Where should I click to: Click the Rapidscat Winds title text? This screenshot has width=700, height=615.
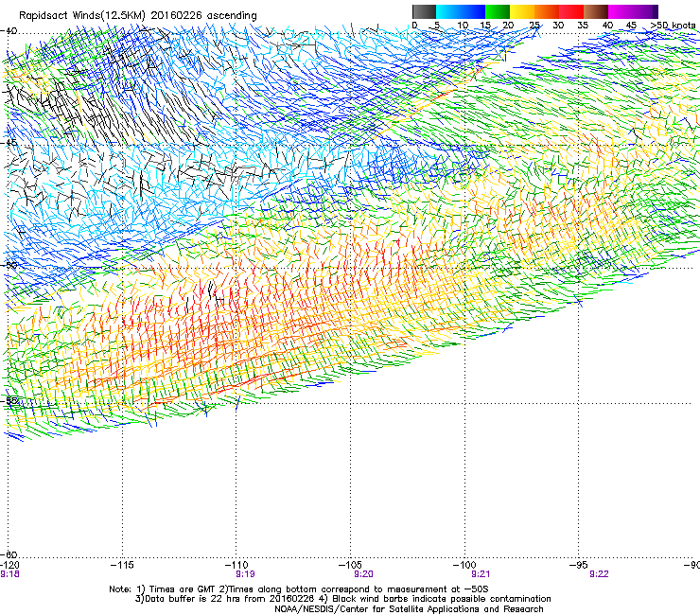click(x=138, y=16)
